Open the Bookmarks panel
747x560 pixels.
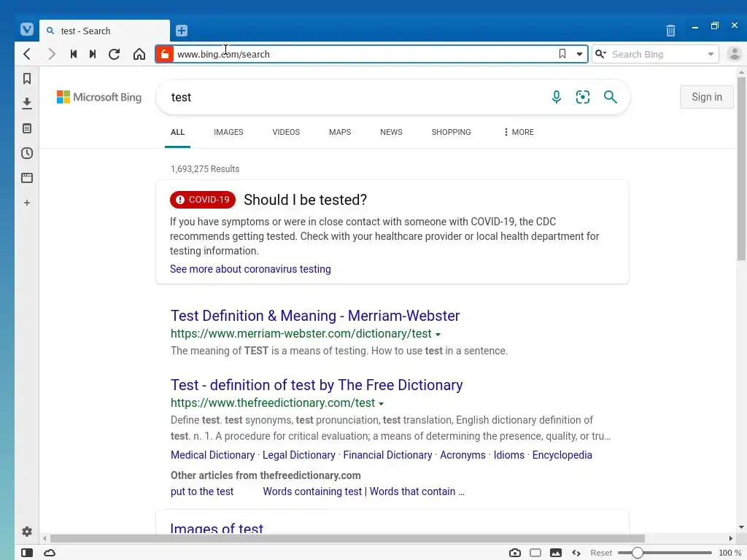[27, 79]
